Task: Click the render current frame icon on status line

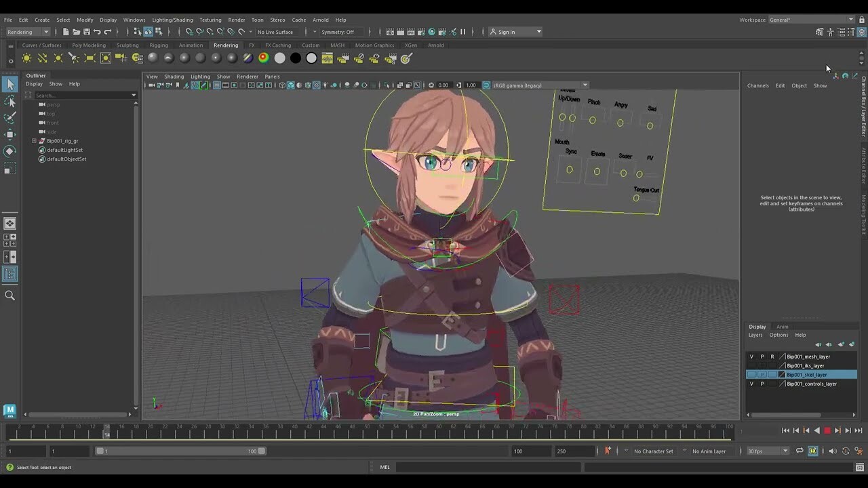Action: (400, 31)
